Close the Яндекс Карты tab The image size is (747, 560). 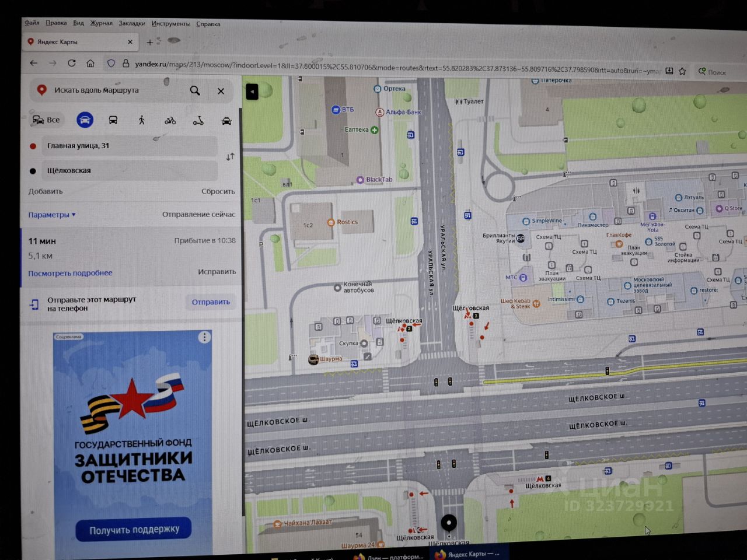click(130, 42)
